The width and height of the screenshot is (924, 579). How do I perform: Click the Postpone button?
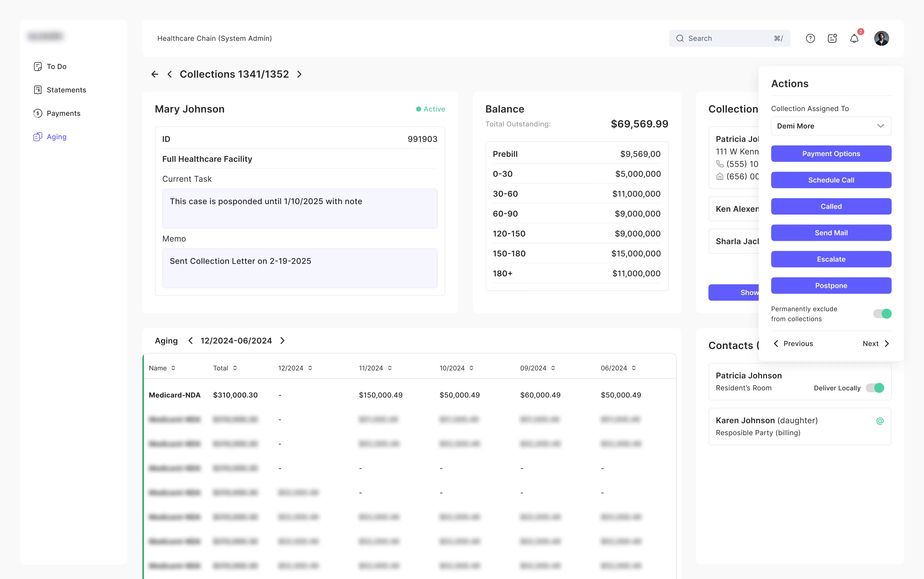click(831, 286)
